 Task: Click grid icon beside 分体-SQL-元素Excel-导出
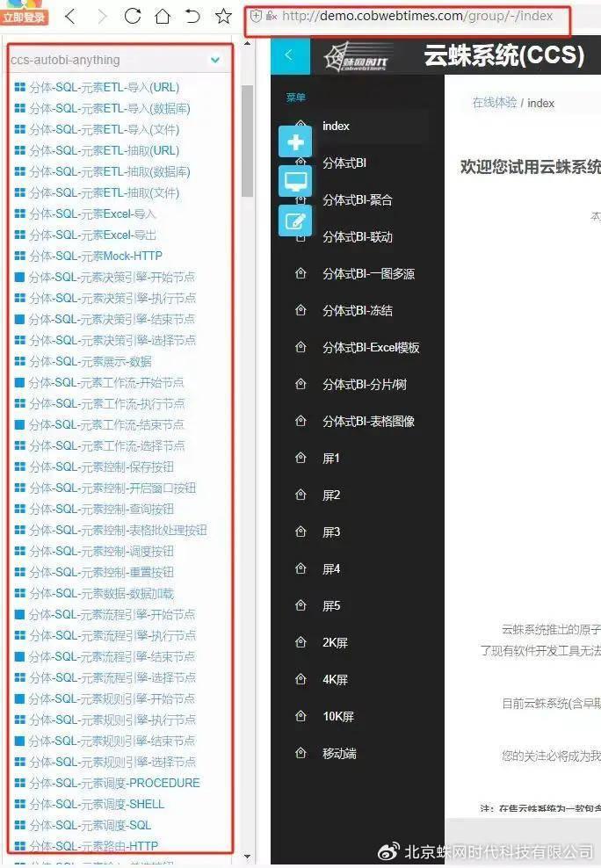(20, 235)
